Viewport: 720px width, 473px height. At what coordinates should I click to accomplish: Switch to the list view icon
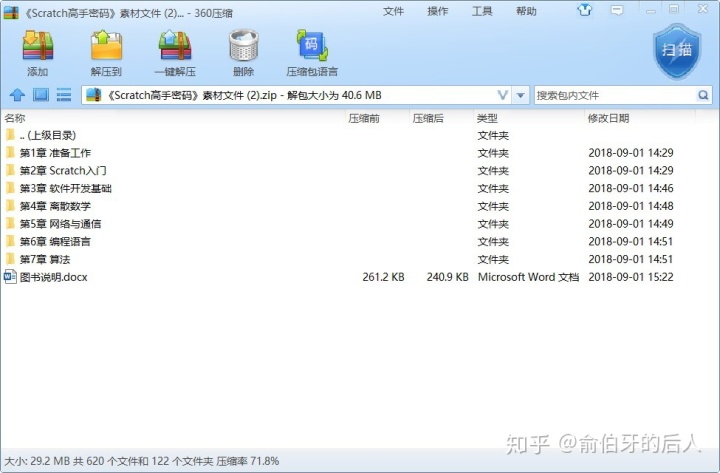[x=64, y=95]
